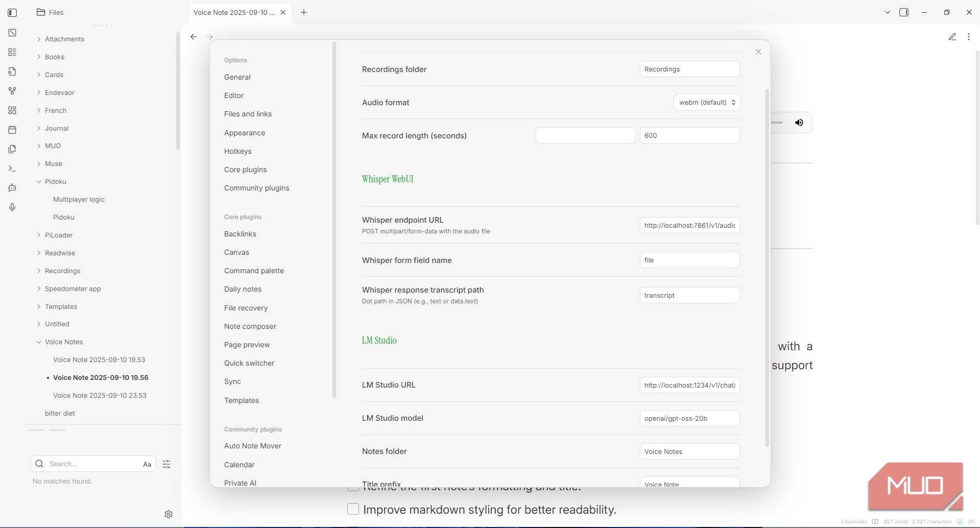Screen dimensions: 980x528
Task: Click Whisper endpoint URL field
Action: click(689, 225)
